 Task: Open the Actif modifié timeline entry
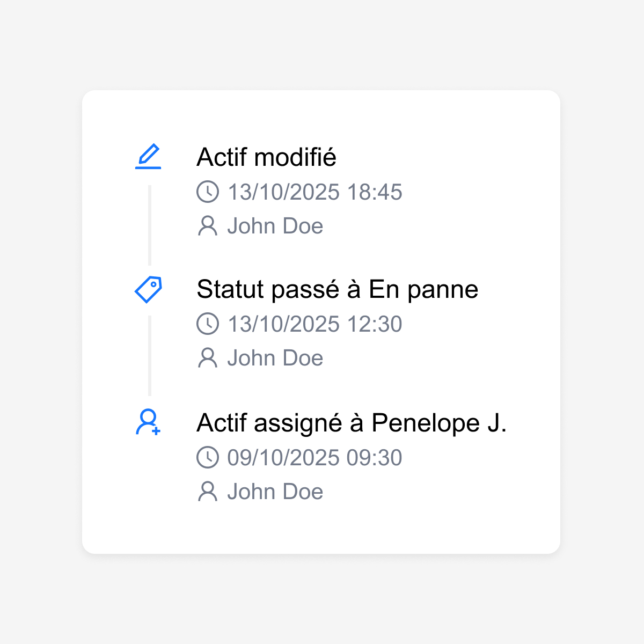(x=267, y=157)
